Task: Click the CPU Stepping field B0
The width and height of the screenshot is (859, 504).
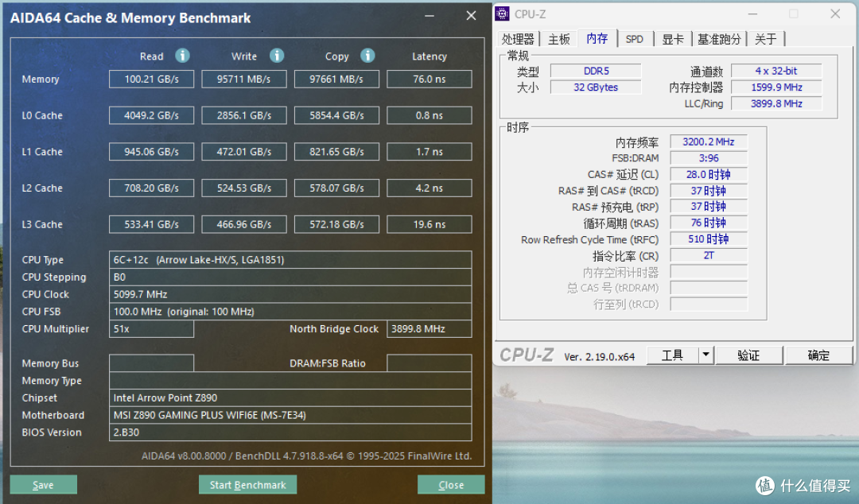Action: click(290, 277)
